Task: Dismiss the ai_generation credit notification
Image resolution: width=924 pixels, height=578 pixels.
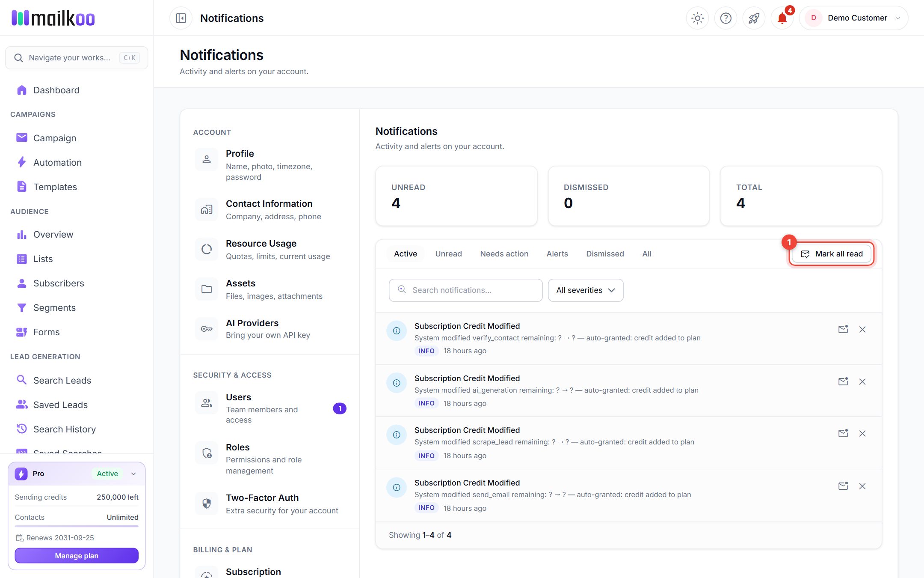Action: pyautogui.click(x=862, y=381)
